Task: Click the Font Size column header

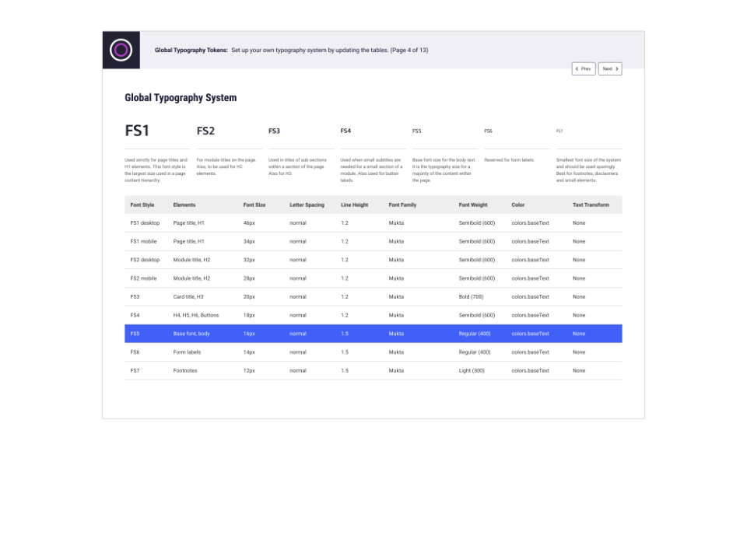Action: (254, 205)
